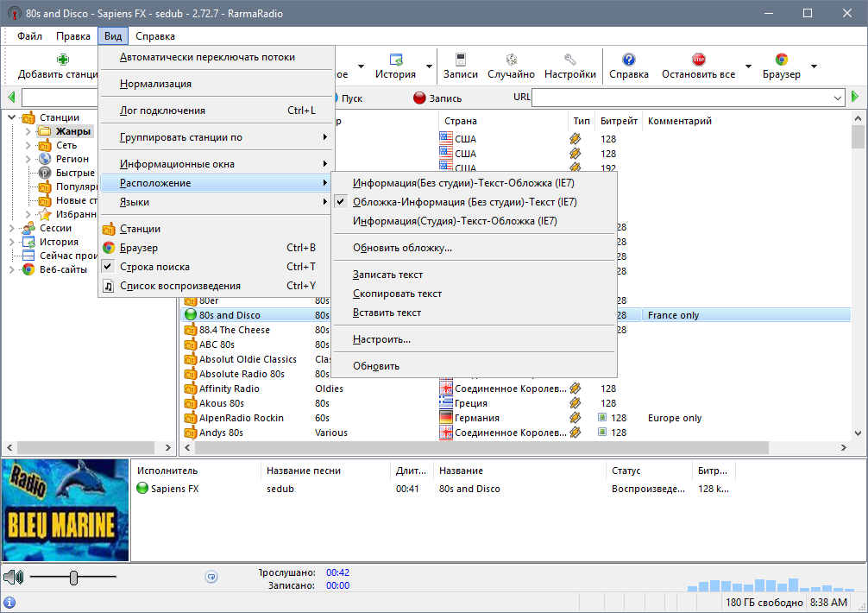This screenshot has width=868, height=613.
Task: Toggle Строка поиска checked menu item
Action: 154,267
